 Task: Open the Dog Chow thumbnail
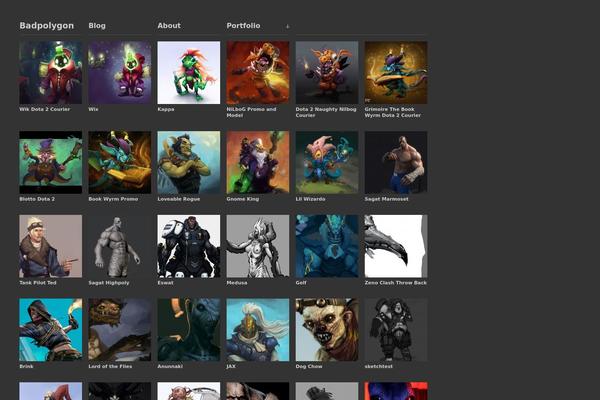[x=327, y=330]
